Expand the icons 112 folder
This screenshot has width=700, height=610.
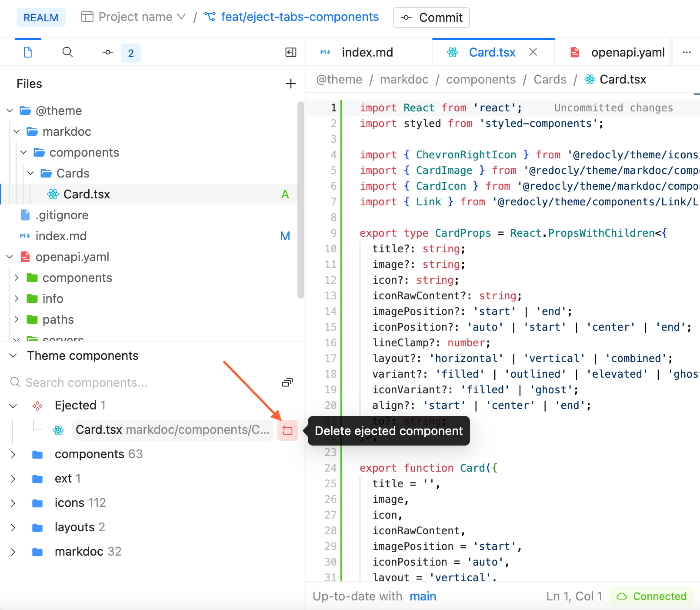point(13,503)
